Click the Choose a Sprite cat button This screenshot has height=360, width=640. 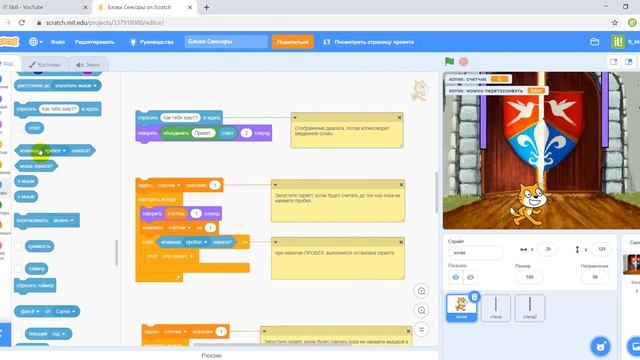point(600,347)
